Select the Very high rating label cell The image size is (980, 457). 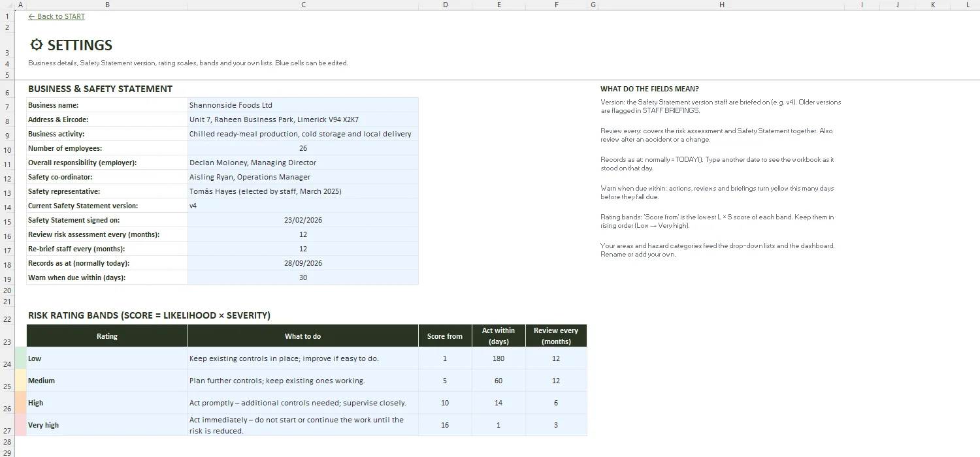coord(107,425)
